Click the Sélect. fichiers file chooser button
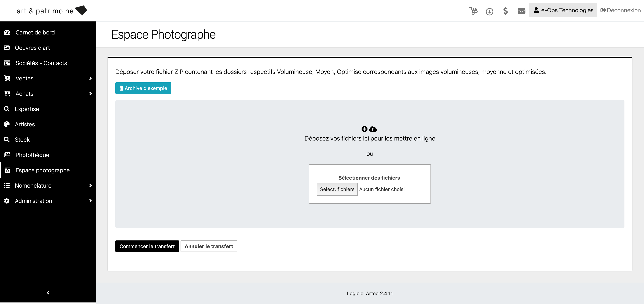Screen dimensions: 644x304 [337, 189]
